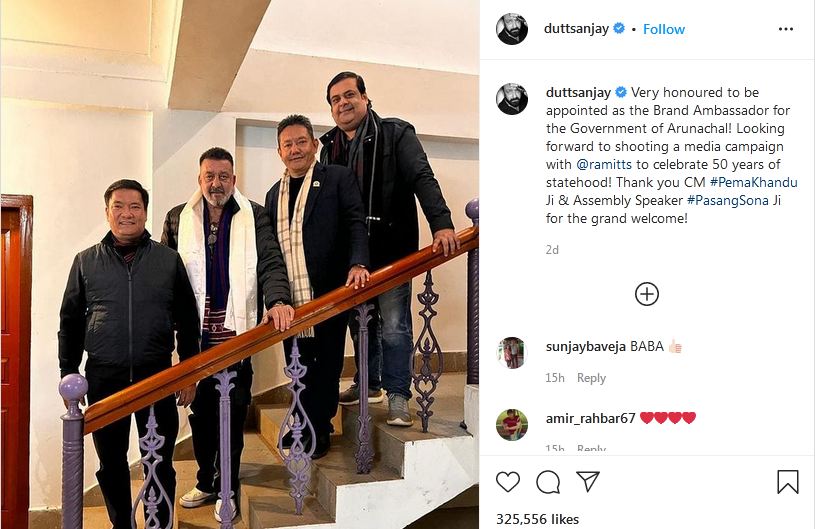Load more comments with plus circle

coord(647,294)
